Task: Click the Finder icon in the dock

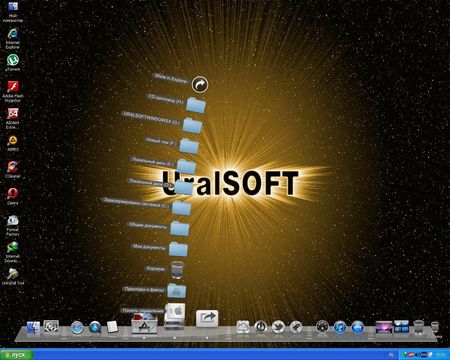Action: [x=33, y=328]
